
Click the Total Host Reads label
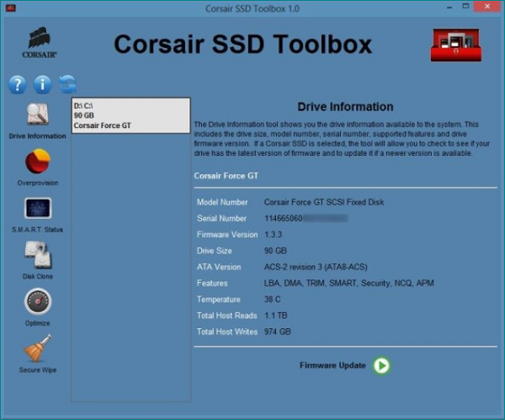[x=227, y=316]
